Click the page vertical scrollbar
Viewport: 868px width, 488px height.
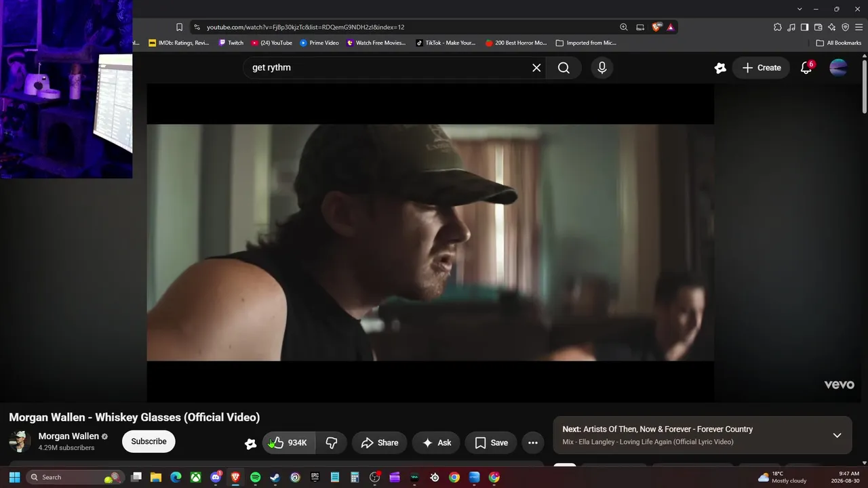pos(864,87)
